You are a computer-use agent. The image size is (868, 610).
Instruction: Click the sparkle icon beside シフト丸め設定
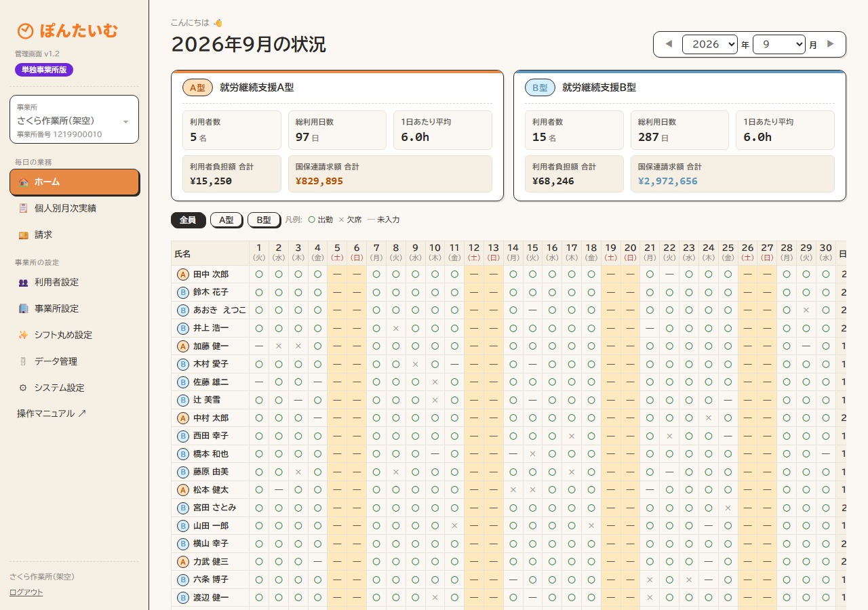pyautogui.click(x=23, y=335)
